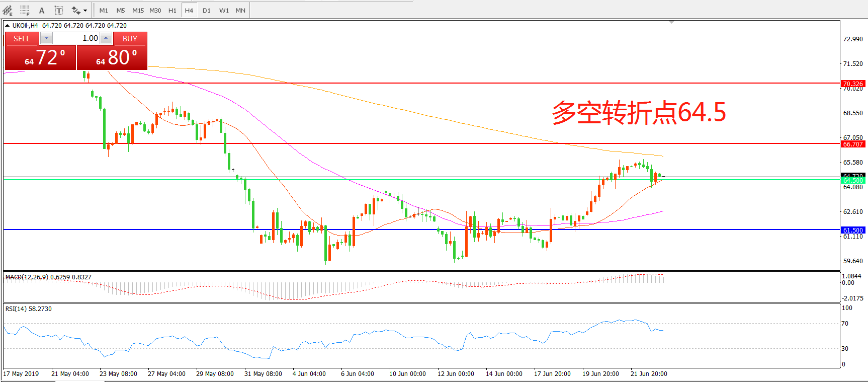Toggle the H4 timeframe button
Viewport: 868px width, 382px height.
(x=189, y=10)
